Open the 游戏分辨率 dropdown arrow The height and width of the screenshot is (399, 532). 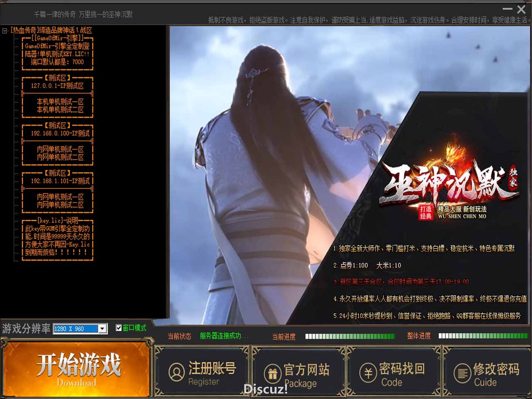click(102, 329)
